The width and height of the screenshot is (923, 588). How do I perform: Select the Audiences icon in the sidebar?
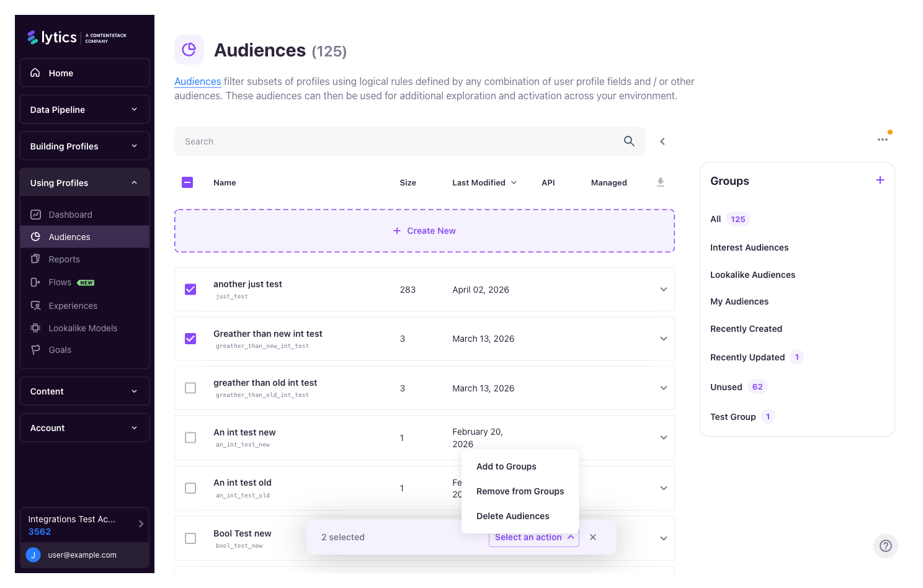click(37, 236)
